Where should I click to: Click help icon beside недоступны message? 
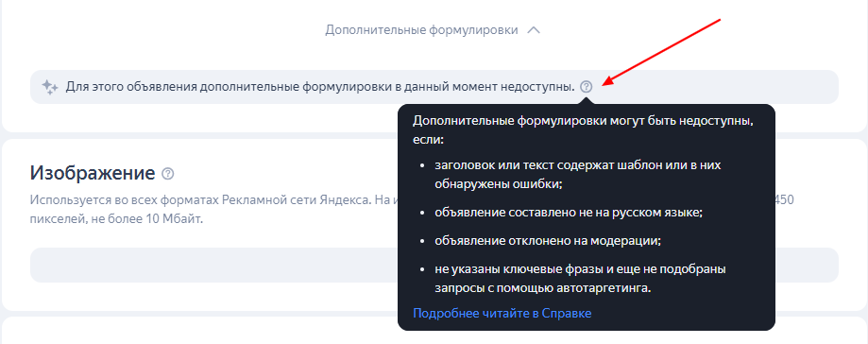(587, 86)
